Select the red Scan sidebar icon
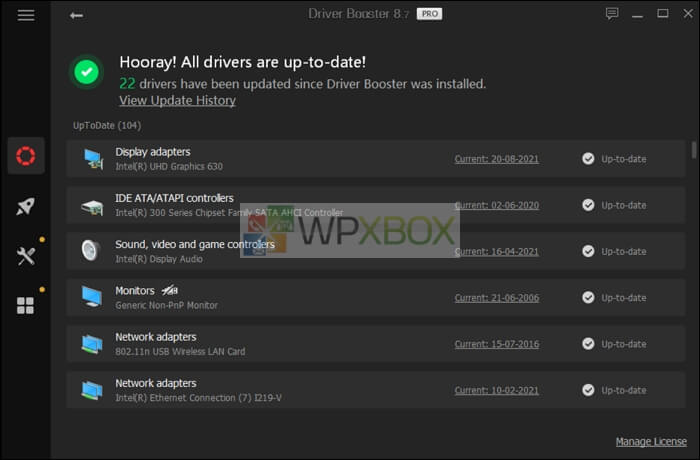The width and height of the screenshot is (700, 460). pos(26,156)
